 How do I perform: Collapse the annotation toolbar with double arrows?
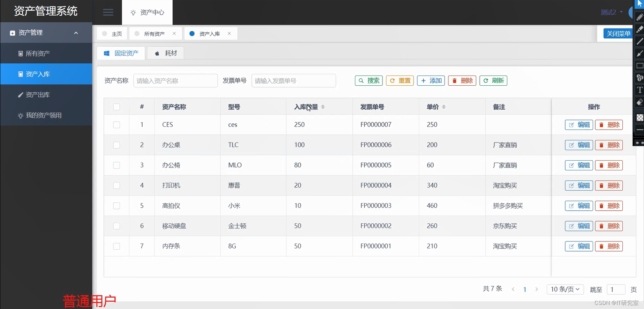[x=639, y=143]
